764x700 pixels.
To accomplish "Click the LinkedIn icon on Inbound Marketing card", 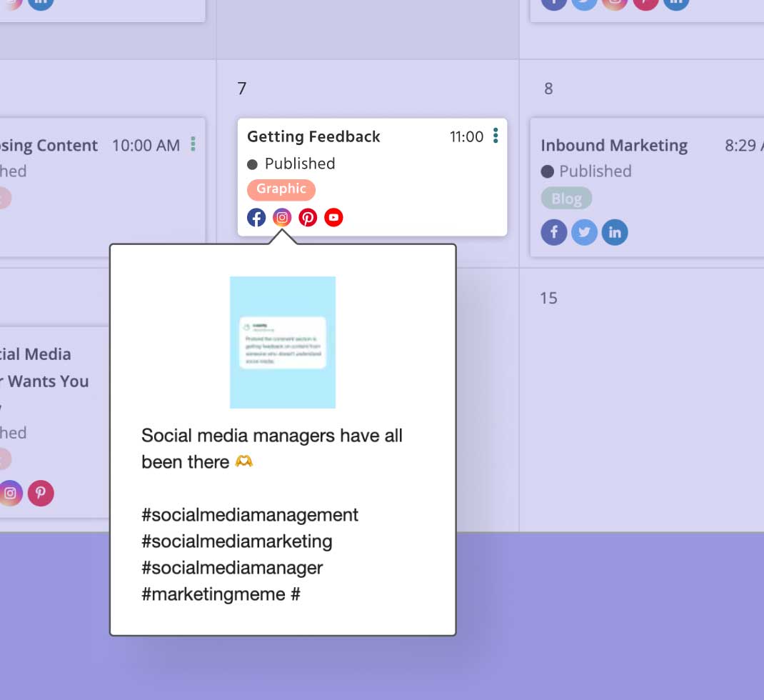I will point(615,232).
